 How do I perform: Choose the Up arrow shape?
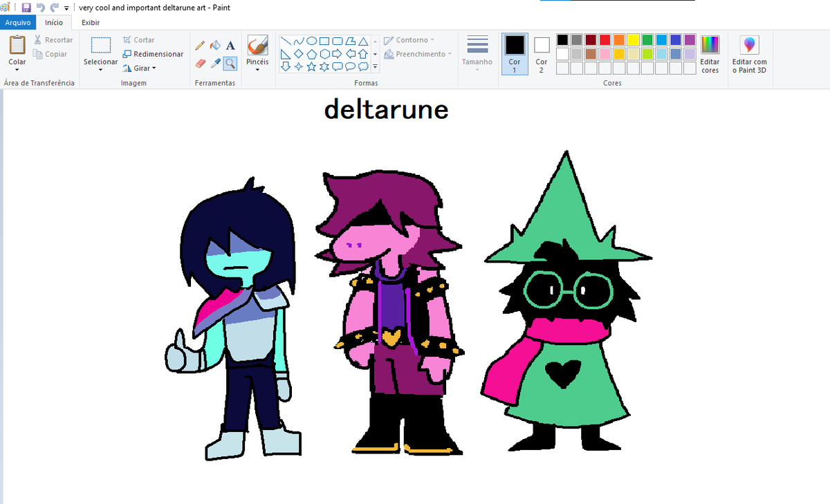pos(364,54)
